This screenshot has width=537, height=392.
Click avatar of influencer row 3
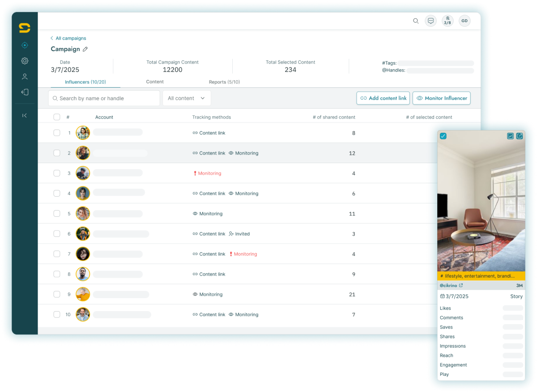click(83, 173)
